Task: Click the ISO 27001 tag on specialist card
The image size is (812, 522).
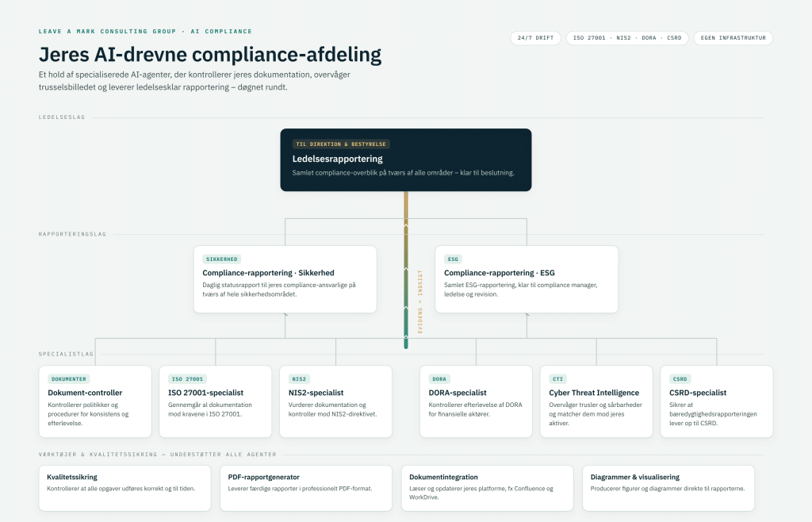Action: coord(187,379)
